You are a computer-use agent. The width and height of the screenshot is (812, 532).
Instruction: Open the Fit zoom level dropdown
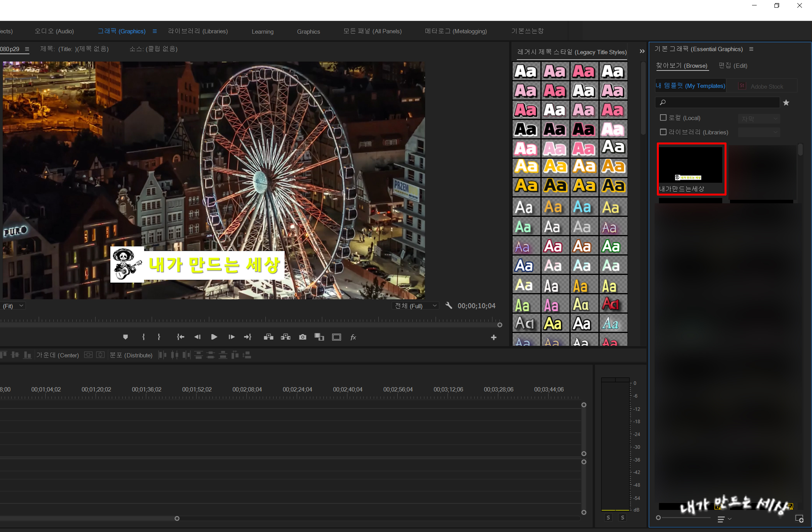coord(14,306)
